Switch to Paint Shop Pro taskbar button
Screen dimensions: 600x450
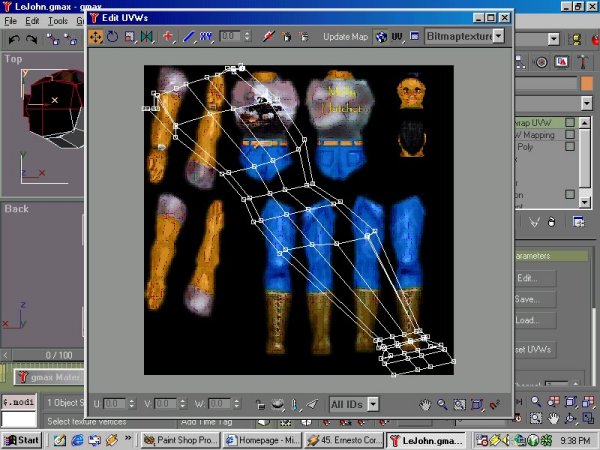tap(181, 440)
